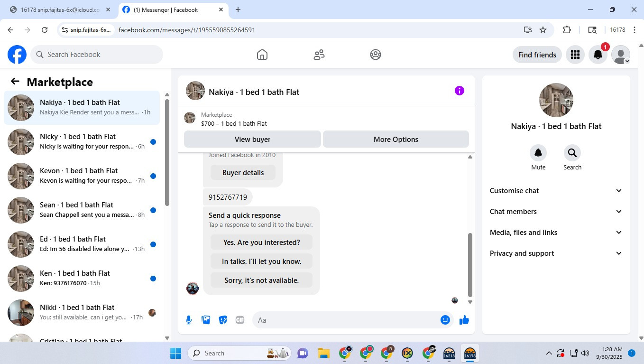Open the browser Extensions puzzle icon
644x364 pixels.
point(567,30)
